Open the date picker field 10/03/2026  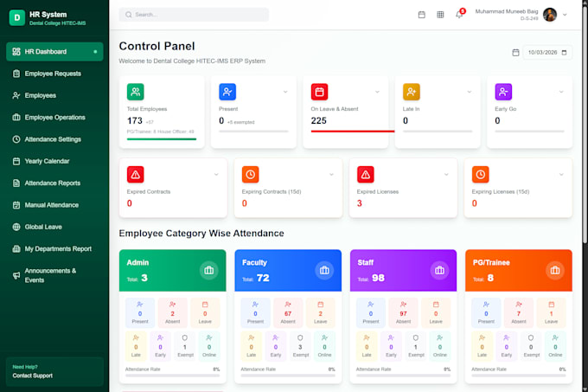[x=547, y=53]
